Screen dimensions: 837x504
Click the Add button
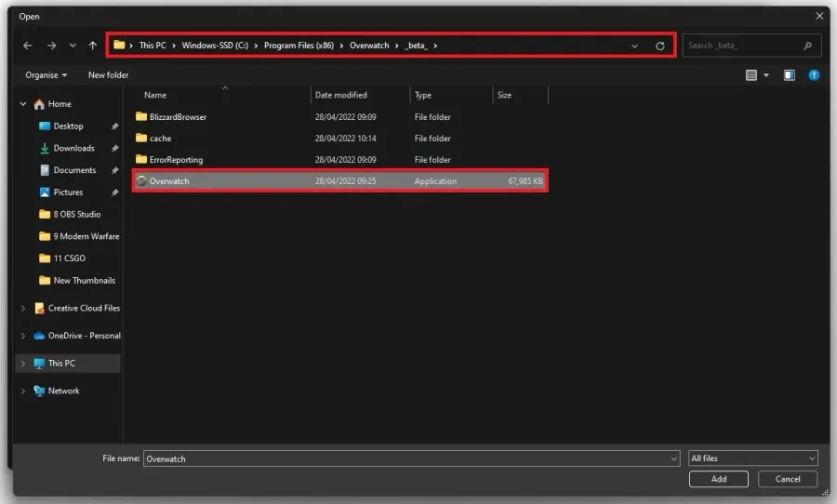point(719,479)
